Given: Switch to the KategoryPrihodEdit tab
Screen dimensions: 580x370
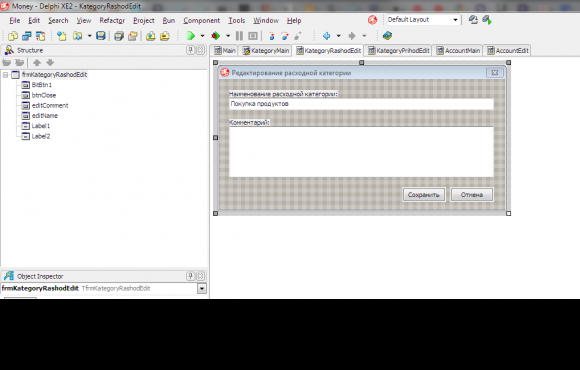Looking at the screenshot, I should coord(398,51).
